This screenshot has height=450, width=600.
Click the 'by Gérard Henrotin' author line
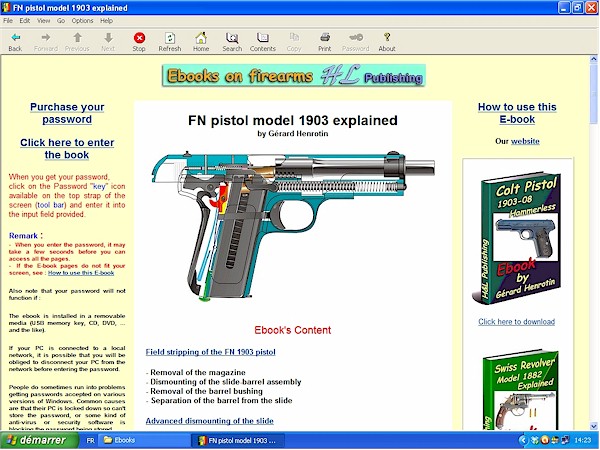click(293, 134)
